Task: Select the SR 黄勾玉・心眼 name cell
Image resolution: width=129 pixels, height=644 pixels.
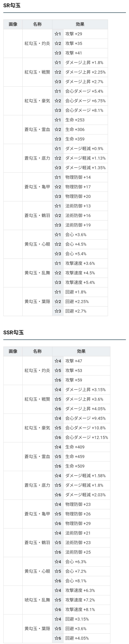Action: click(37, 244)
